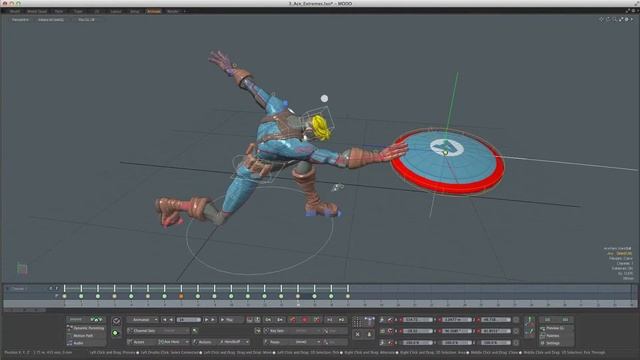The height and width of the screenshot is (360, 640).
Task: Select the last green keyframe on timeline
Action: point(348,296)
